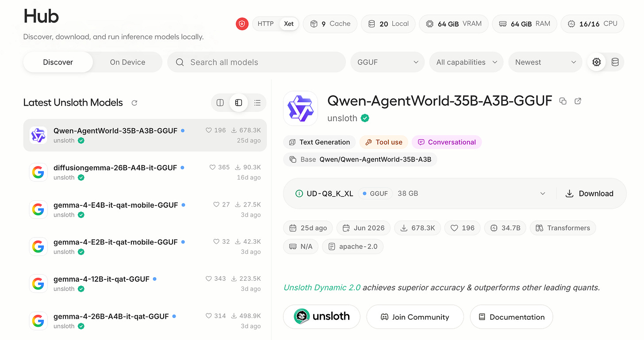Click the Transformers library chip
The width and height of the screenshot is (644, 340).
[563, 228]
